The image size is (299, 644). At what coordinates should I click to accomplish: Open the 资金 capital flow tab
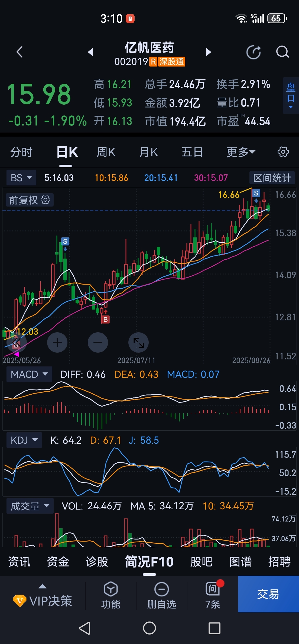coord(58,562)
